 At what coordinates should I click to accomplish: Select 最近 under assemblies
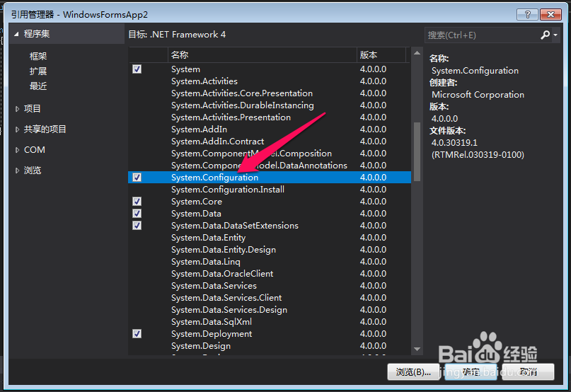tap(38, 86)
